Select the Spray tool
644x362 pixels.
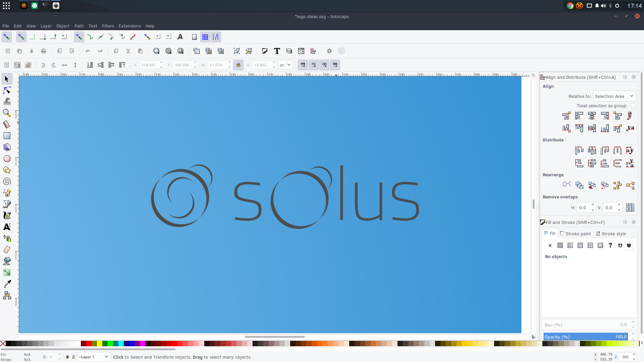(7, 238)
